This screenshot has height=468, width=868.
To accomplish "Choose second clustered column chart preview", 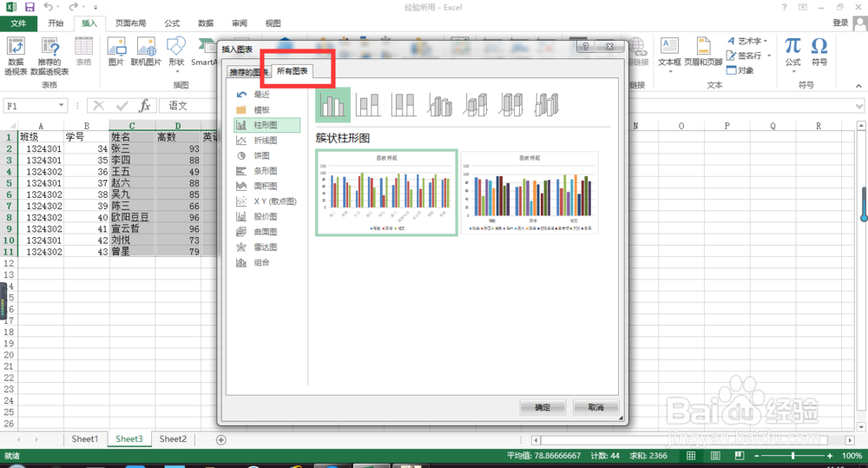I will pyautogui.click(x=529, y=193).
